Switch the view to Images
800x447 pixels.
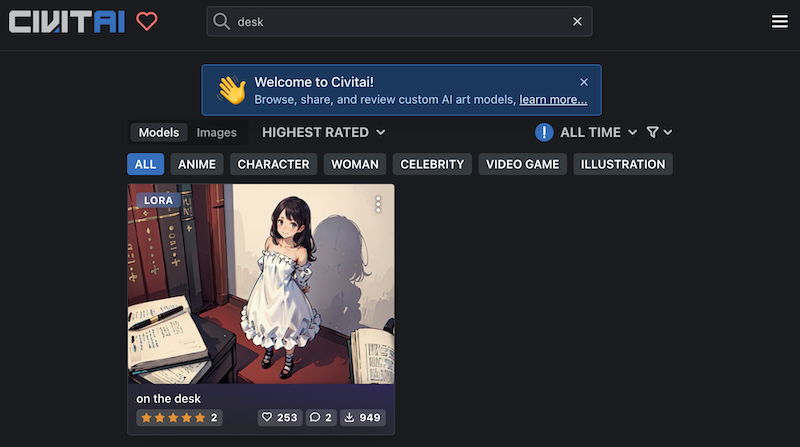coord(216,132)
